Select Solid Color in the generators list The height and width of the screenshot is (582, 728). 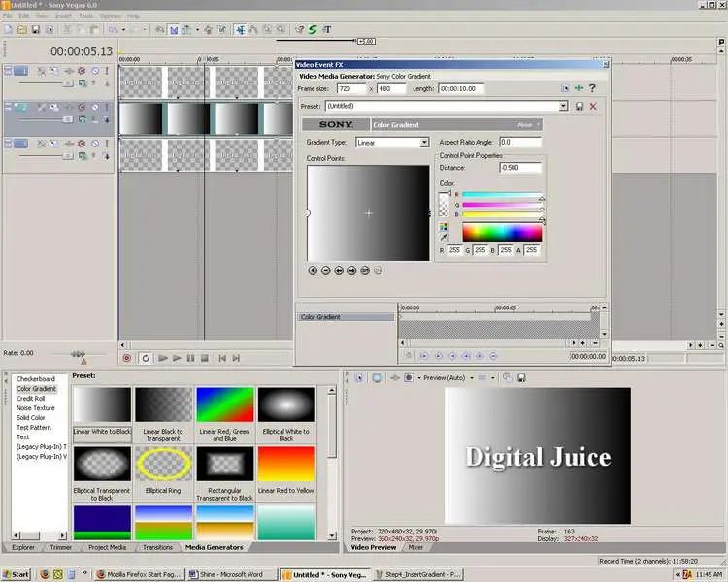click(31, 418)
